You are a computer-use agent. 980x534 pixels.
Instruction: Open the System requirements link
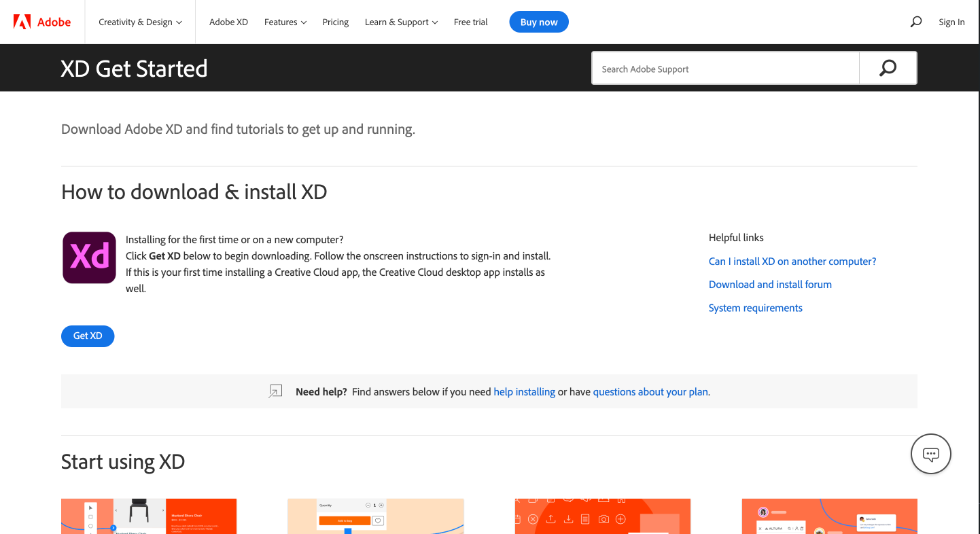(755, 308)
